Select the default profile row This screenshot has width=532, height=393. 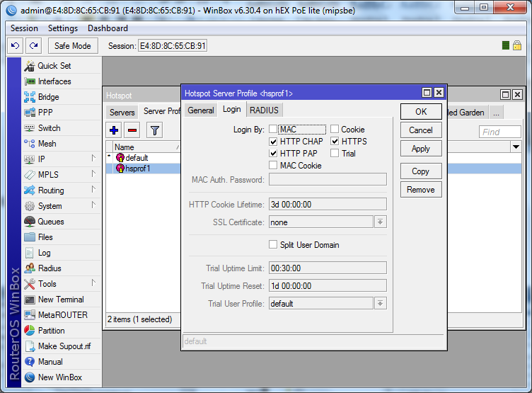point(143,158)
